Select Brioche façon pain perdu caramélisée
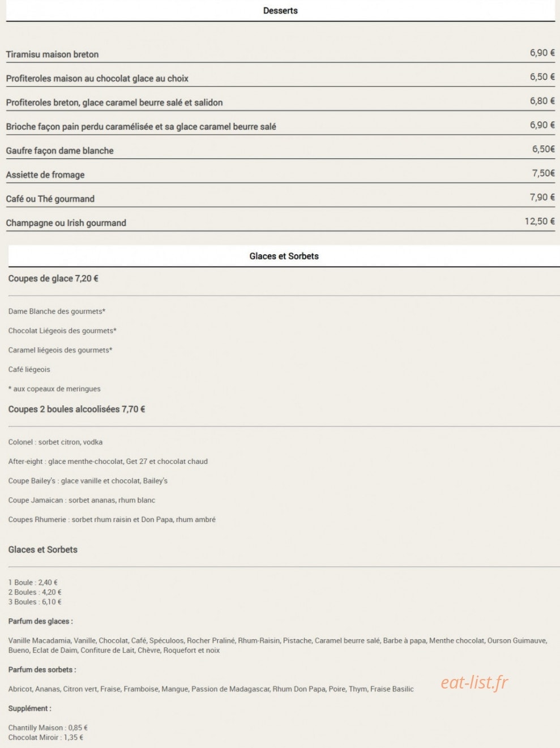Viewport: 560px width, 748px height. pos(141,126)
